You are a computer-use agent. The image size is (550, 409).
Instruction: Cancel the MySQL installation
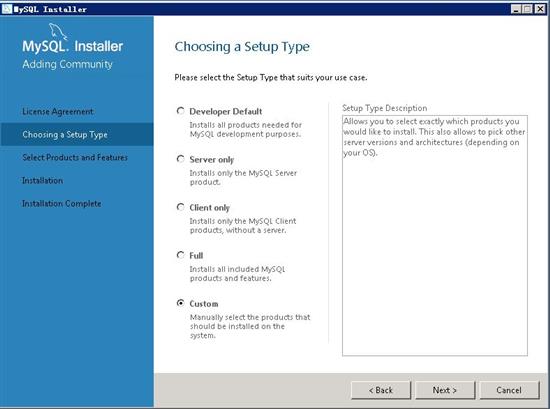click(509, 390)
